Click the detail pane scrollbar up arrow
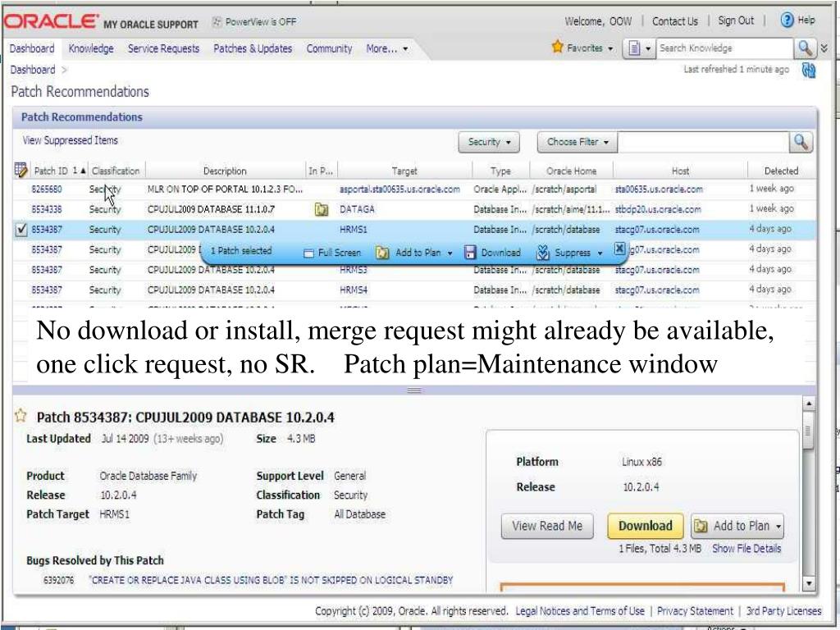The height and width of the screenshot is (630, 840). point(809,404)
